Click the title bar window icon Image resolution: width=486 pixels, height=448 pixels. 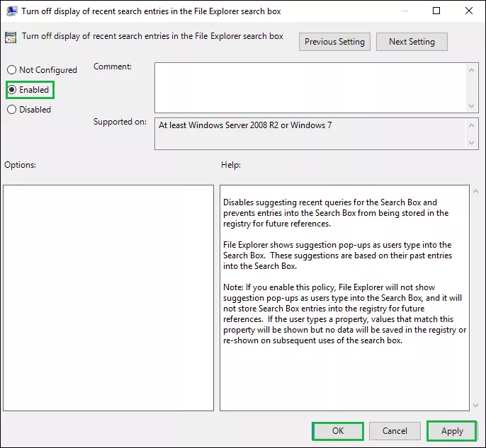pyautogui.click(x=11, y=11)
